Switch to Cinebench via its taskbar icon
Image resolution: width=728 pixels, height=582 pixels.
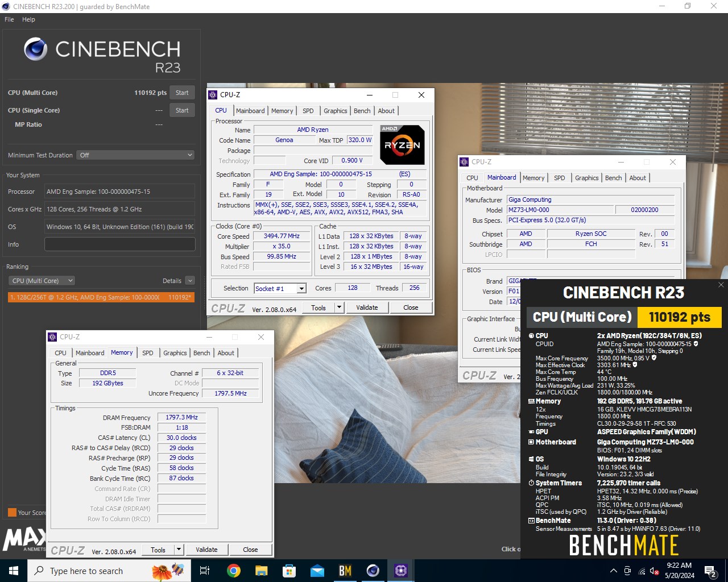[373, 571]
